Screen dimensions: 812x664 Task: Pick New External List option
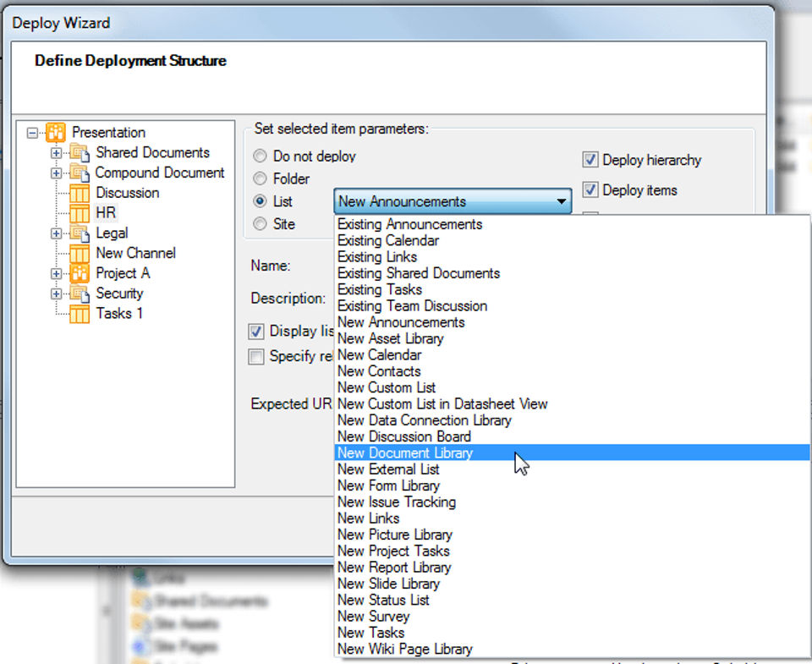coord(573,469)
